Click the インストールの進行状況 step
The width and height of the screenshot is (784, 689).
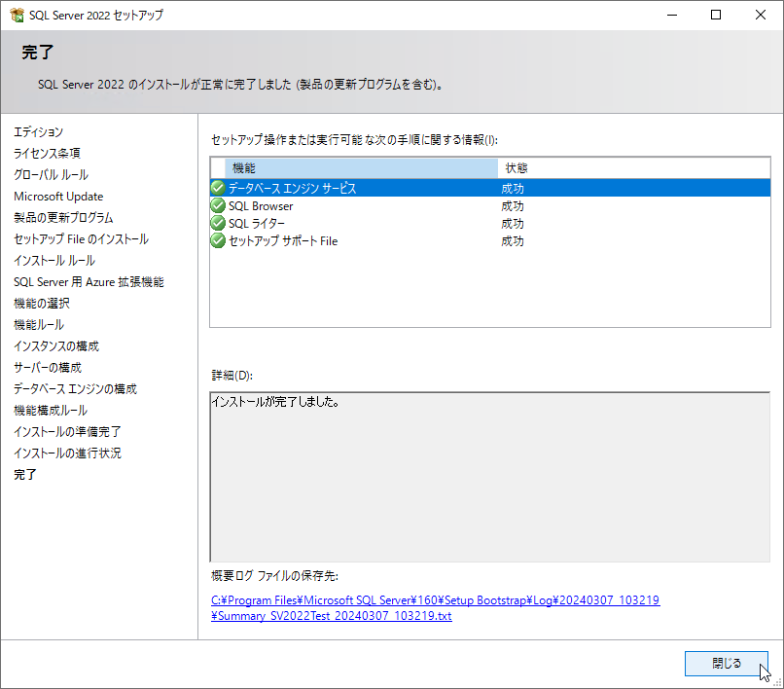[x=67, y=453]
